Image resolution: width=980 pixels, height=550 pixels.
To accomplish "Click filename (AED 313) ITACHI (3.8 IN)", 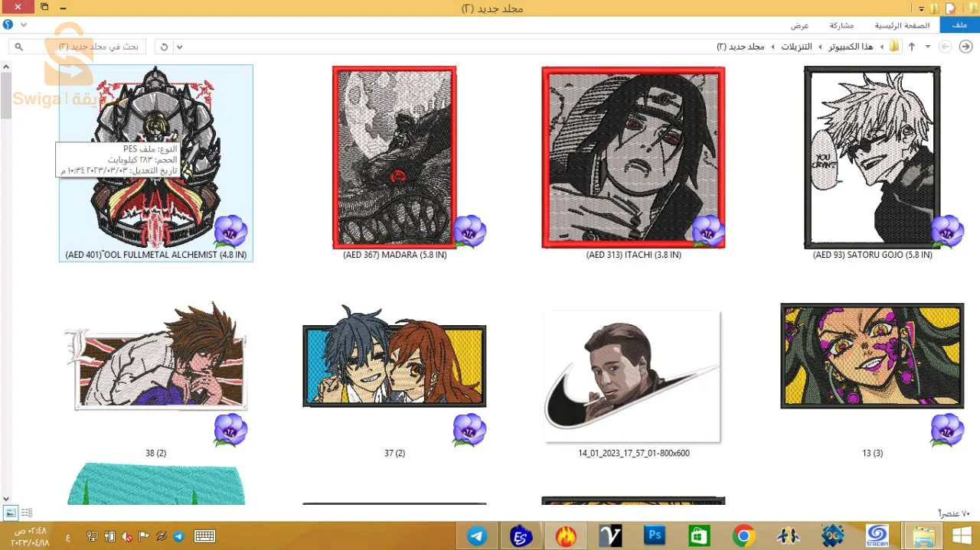I will (x=633, y=255).
